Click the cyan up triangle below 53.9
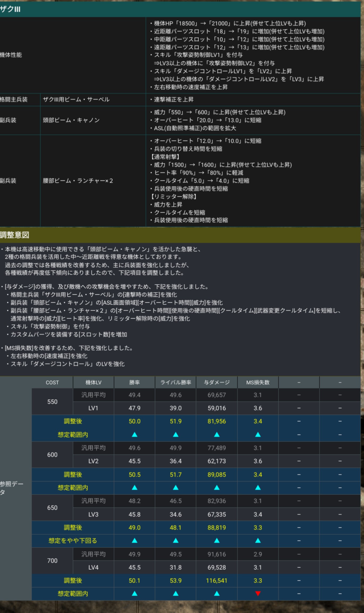This screenshot has width=364, height=613. click(176, 594)
